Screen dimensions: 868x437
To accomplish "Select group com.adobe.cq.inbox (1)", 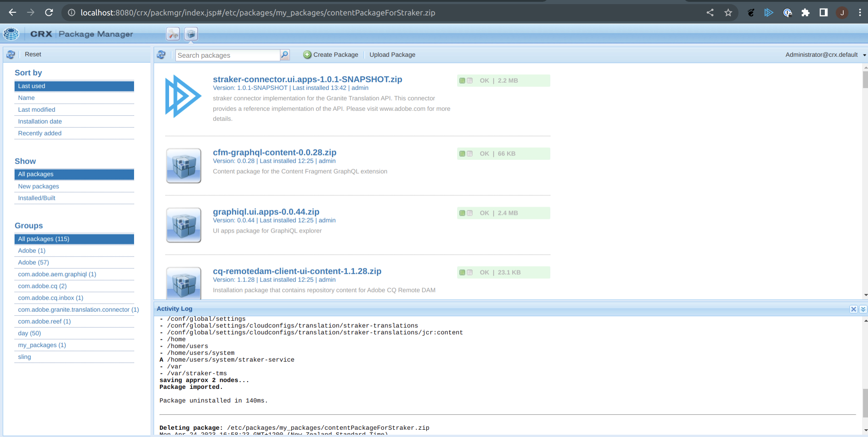I will [74, 298].
